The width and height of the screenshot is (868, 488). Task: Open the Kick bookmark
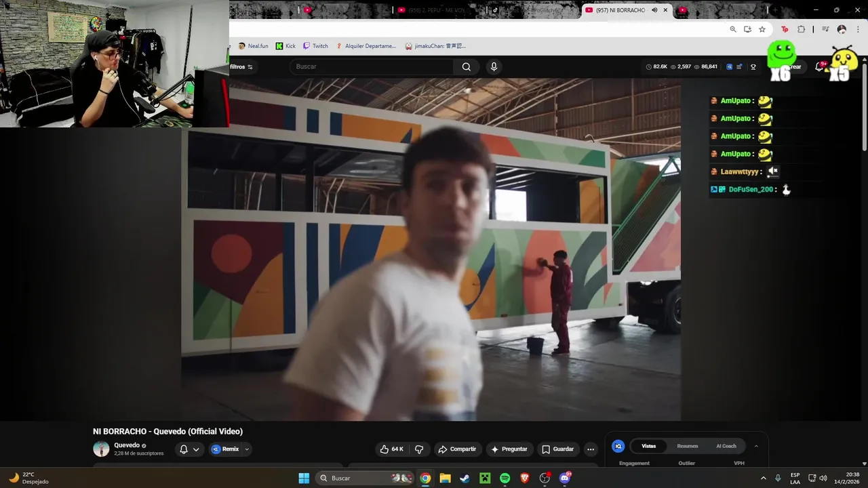(285, 46)
